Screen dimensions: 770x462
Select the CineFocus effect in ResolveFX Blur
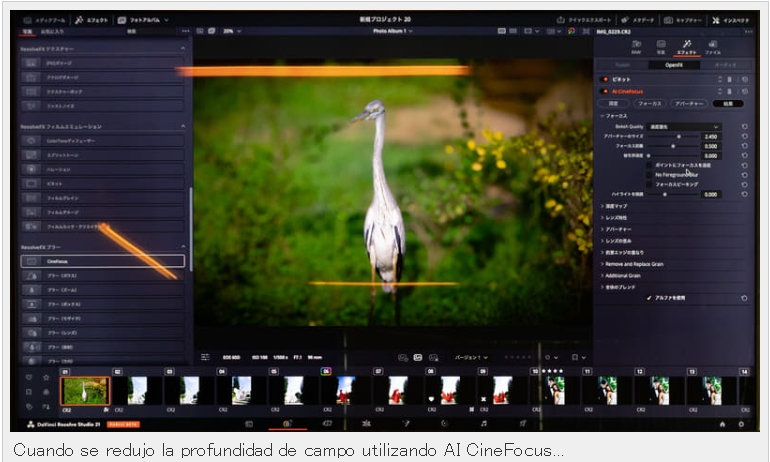(103, 261)
